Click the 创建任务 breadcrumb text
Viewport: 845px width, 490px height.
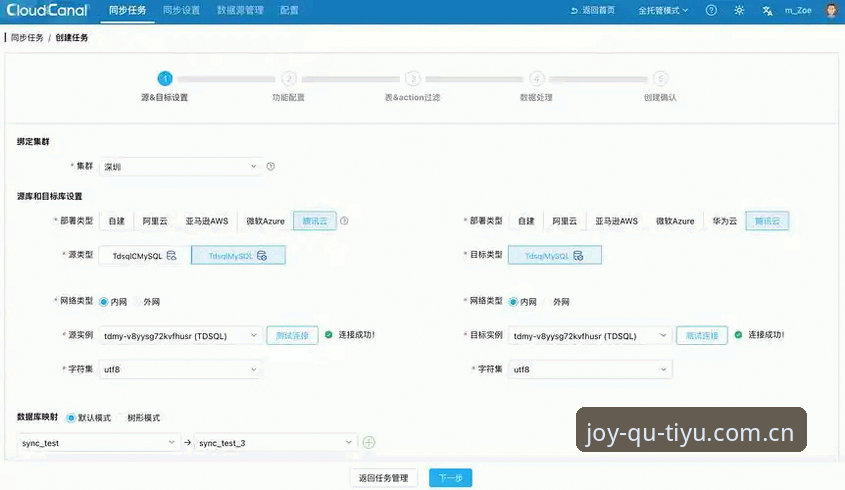(72, 38)
